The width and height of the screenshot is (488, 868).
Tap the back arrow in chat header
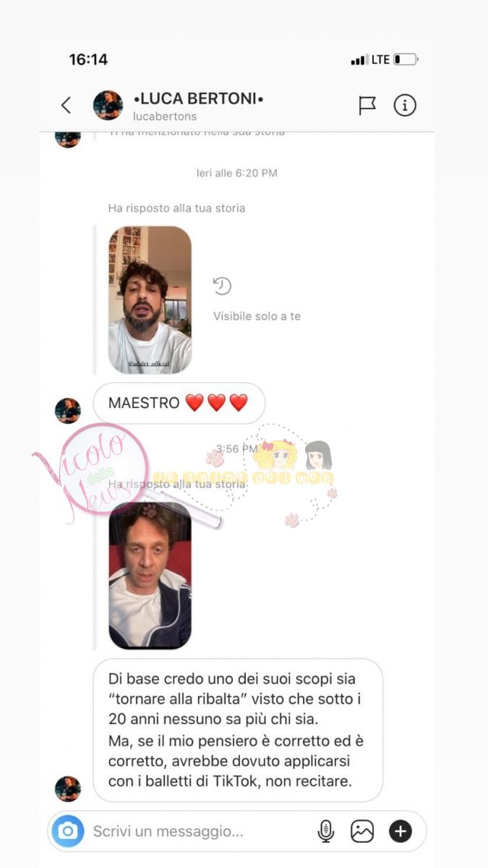66,106
